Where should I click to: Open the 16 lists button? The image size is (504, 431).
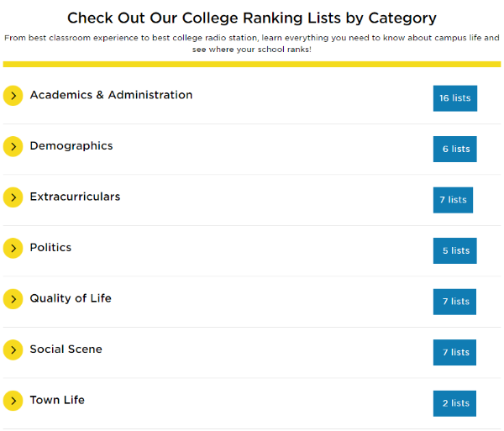[454, 98]
